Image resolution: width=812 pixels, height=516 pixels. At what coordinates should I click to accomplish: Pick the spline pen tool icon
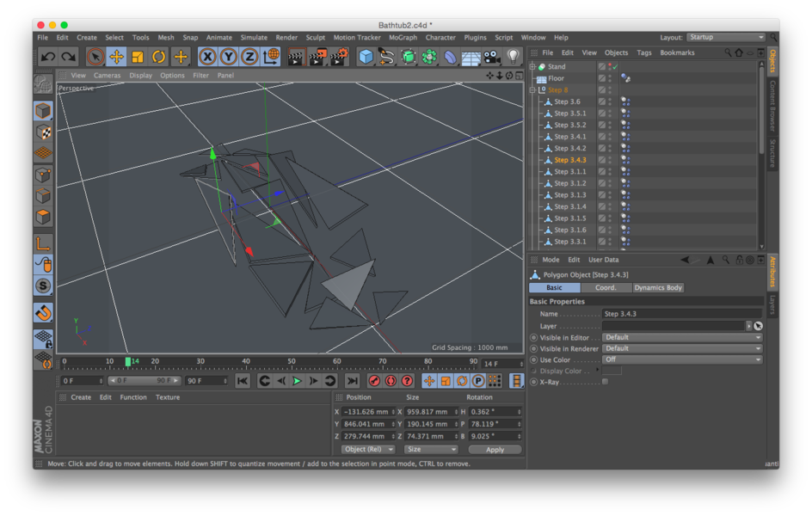[x=387, y=57]
